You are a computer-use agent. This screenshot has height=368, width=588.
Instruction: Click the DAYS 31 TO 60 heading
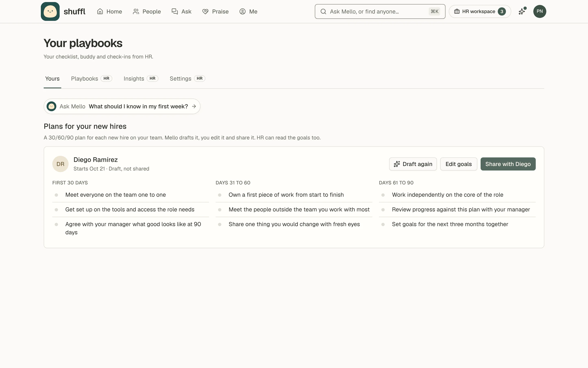coord(233,183)
